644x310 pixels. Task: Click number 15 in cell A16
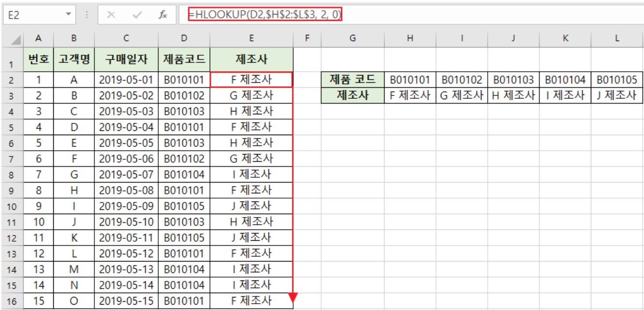tap(38, 301)
